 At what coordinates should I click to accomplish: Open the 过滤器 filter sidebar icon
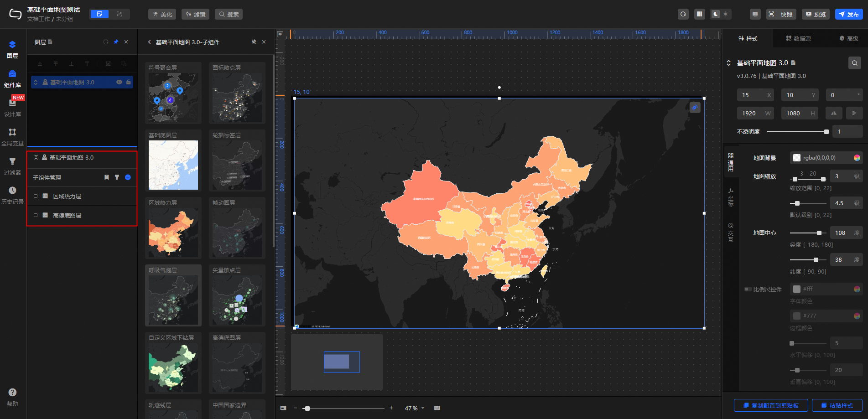point(12,161)
